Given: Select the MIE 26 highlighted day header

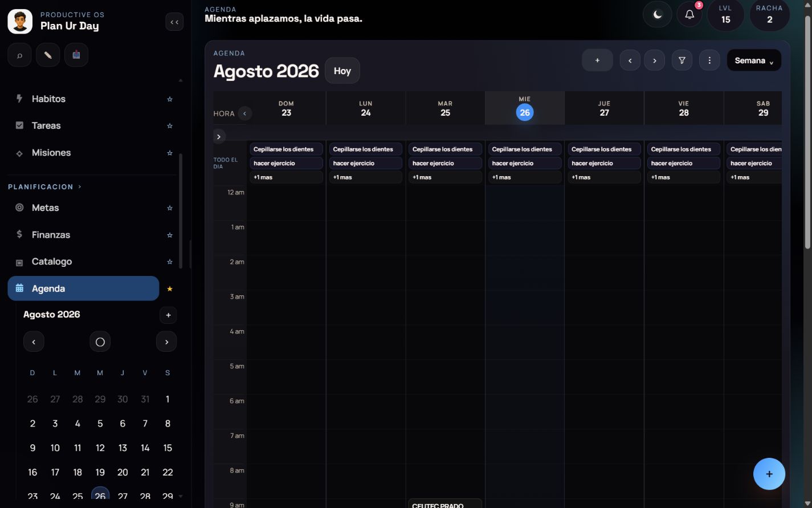Looking at the screenshot, I should click(525, 108).
